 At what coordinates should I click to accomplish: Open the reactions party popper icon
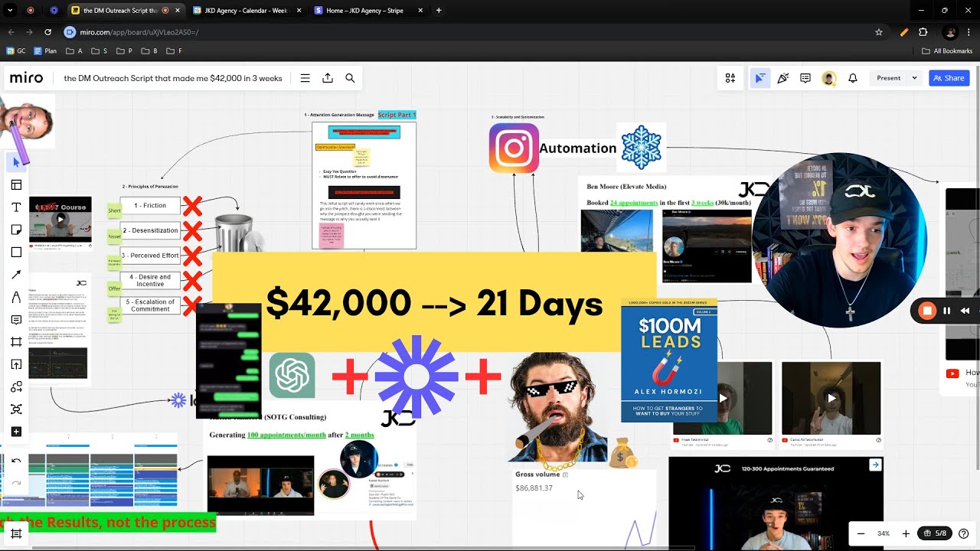pos(782,78)
